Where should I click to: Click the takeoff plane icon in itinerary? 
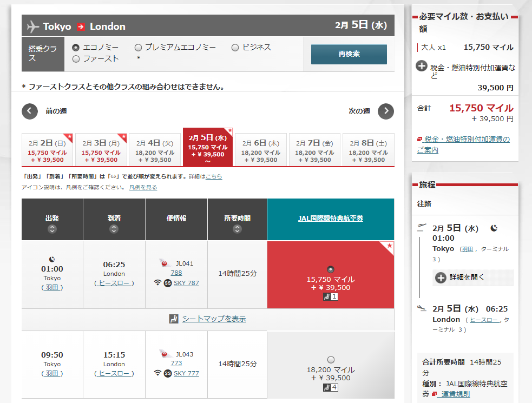(422, 227)
